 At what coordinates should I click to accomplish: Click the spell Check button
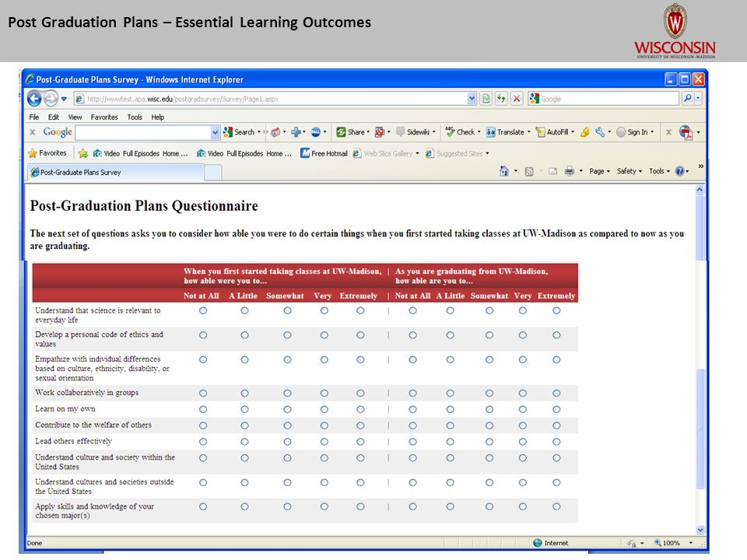click(x=462, y=132)
